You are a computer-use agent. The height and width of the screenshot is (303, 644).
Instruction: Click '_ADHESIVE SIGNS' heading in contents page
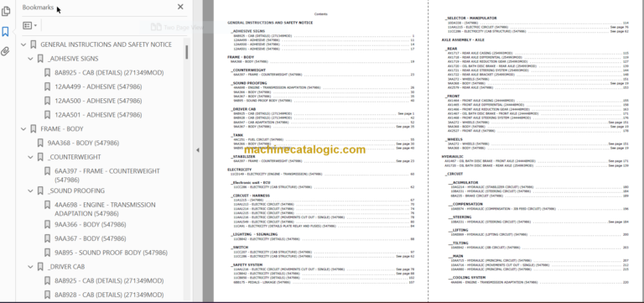pos(247,31)
